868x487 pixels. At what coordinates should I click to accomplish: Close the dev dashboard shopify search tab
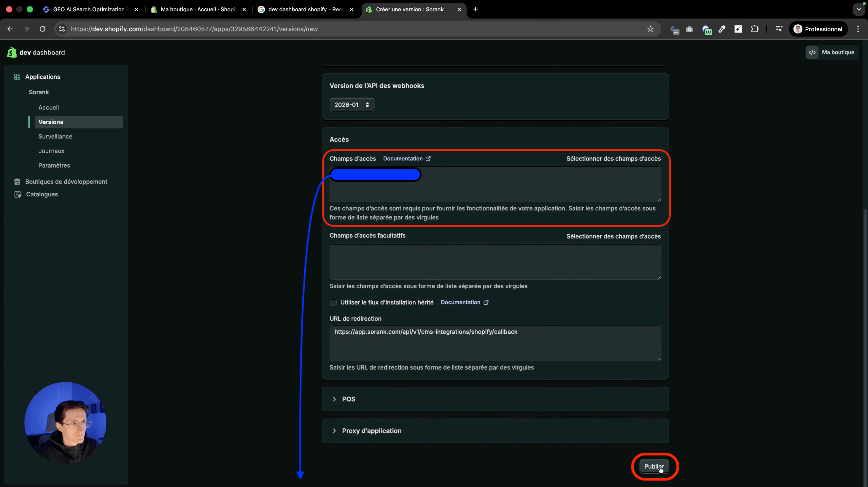(x=352, y=9)
